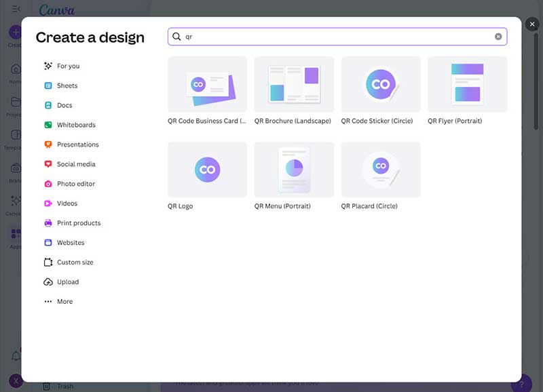Select QR Code Sticker (Circle) thumbnail
543x392 pixels.
tap(381, 84)
